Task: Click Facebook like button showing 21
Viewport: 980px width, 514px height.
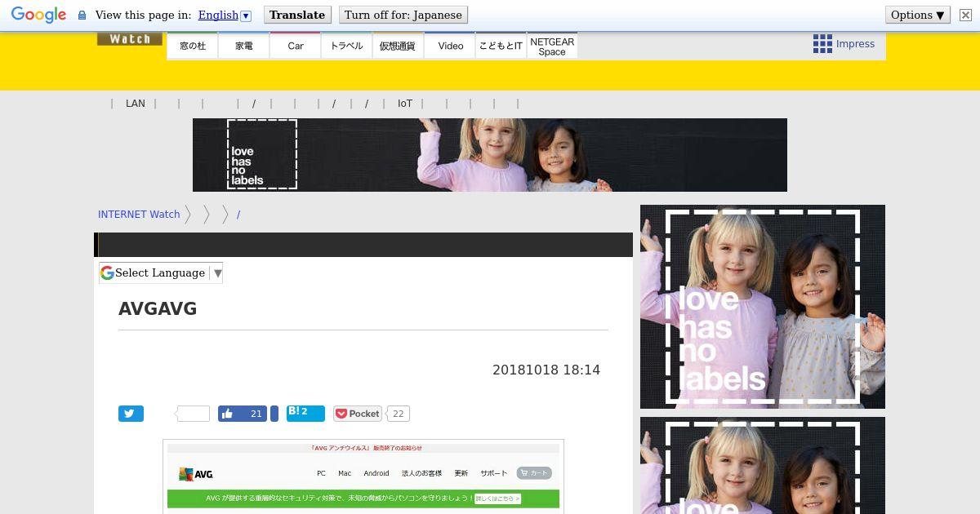Action: pyautogui.click(x=243, y=414)
